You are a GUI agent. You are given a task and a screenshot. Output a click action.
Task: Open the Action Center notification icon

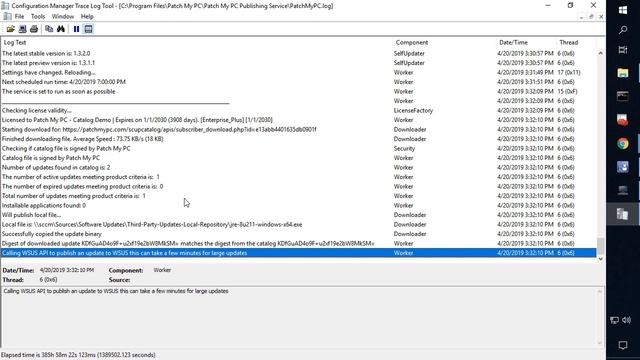coord(623,345)
